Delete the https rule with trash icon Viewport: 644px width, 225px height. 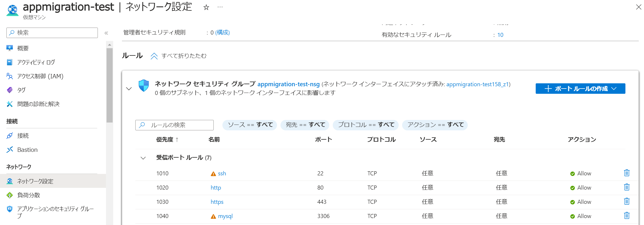(x=627, y=201)
